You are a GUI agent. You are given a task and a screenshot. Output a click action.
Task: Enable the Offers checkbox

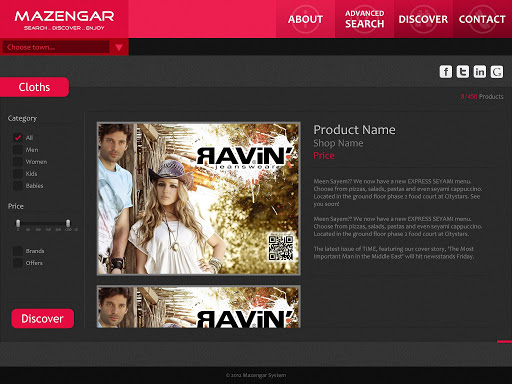18,263
